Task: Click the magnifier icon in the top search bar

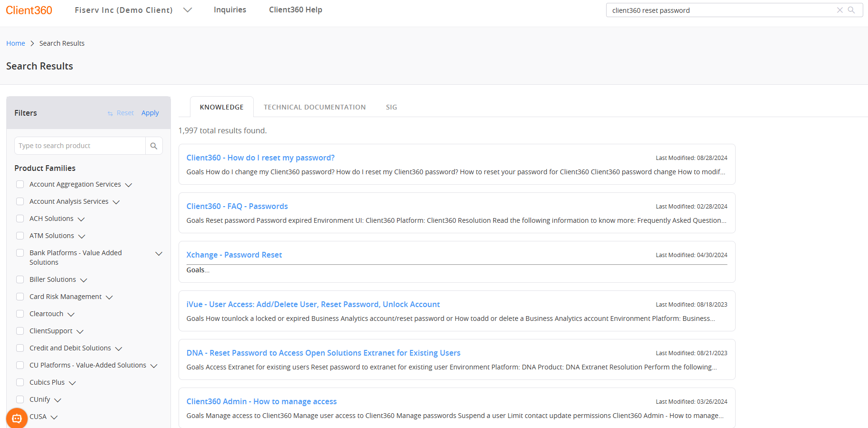Action: click(x=851, y=10)
